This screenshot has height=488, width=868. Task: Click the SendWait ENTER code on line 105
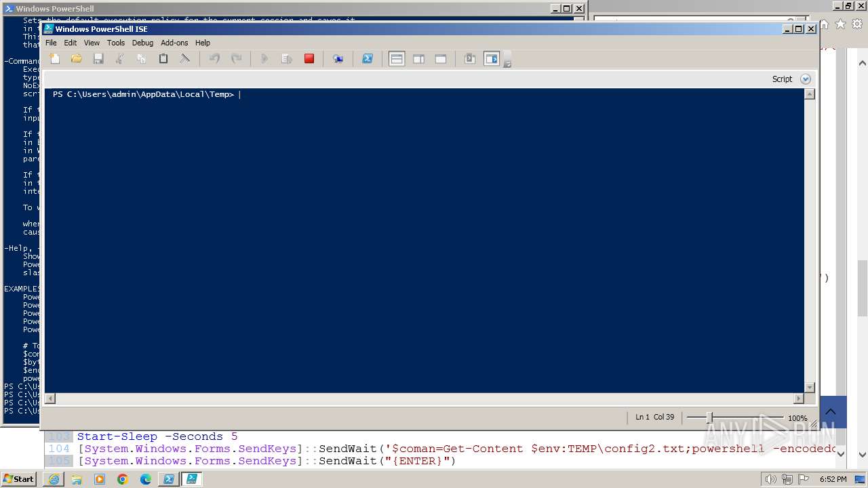tap(267, 461)
